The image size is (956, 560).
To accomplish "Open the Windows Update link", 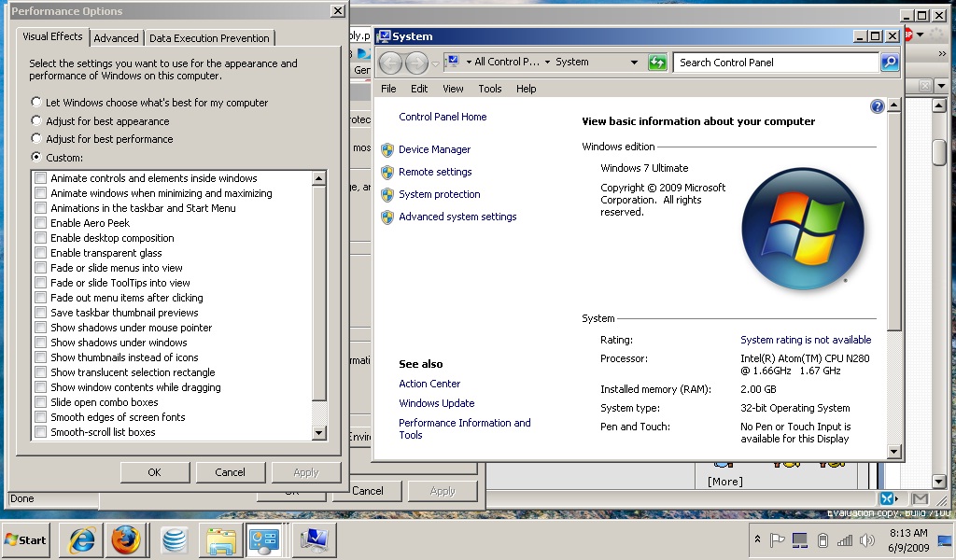I will (437, 403).
